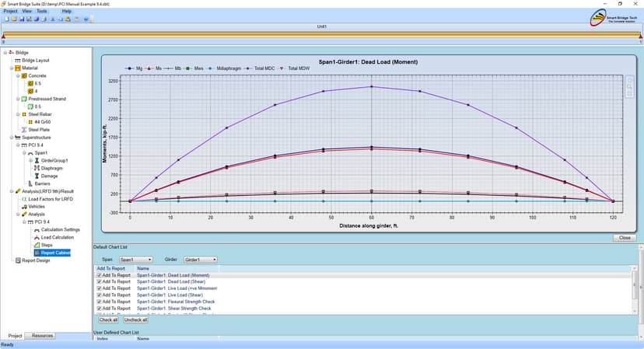The width and height of the screenshot is (644, 349).
Task: Click the Save disk toolbar icon
Action: click(22, 19)
